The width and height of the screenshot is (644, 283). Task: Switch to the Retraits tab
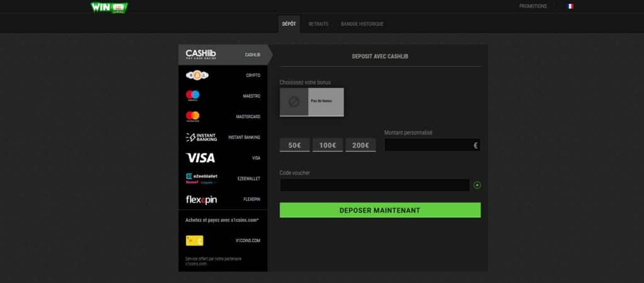(318, 24)
